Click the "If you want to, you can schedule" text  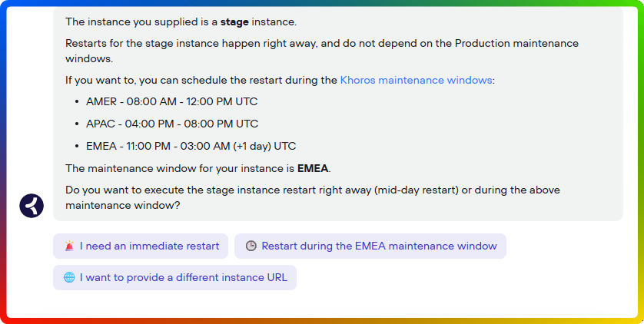coord(201,80)
